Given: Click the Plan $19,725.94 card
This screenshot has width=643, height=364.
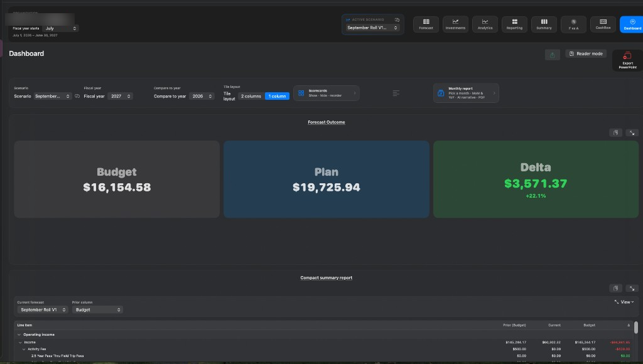Looking at the screenshot, I should click(x=327, y=179).
